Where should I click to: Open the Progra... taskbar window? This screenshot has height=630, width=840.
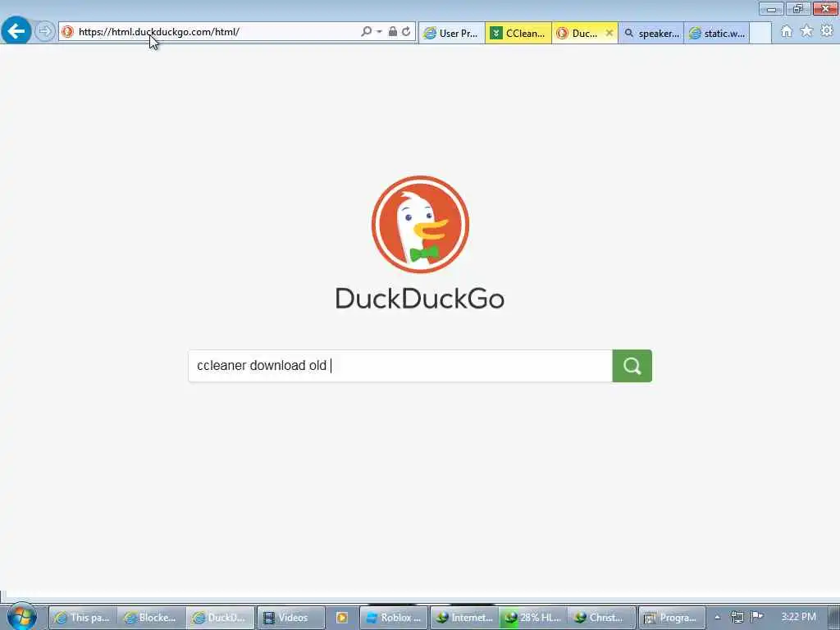(x=672, y=618)
